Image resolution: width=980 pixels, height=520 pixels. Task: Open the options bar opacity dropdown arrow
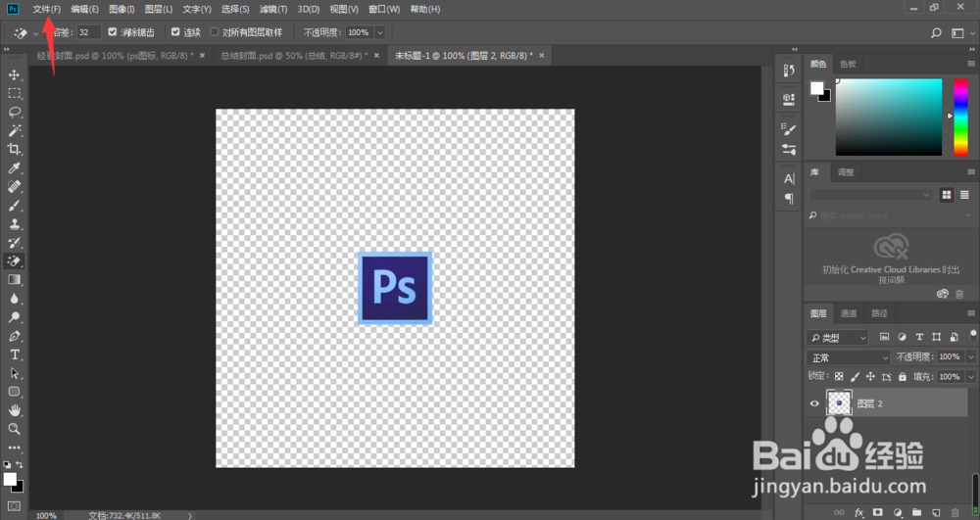(x=379, y=32)
